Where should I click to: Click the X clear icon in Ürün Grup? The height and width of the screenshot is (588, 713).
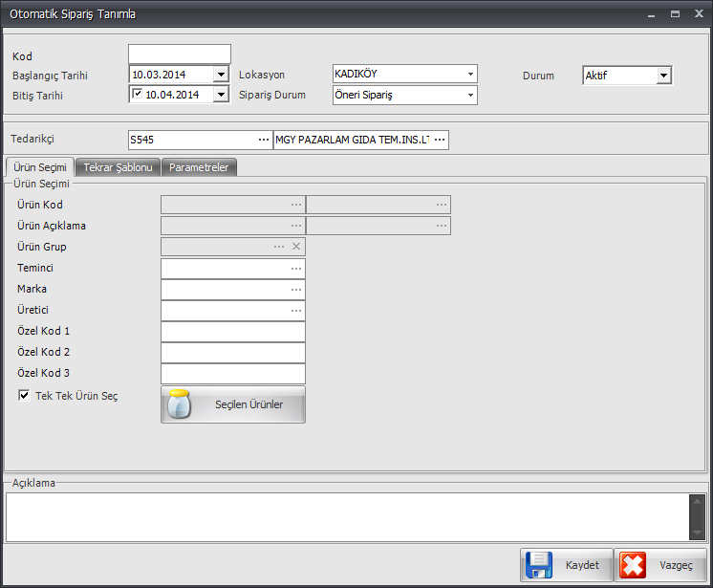[x=296, y=247]
